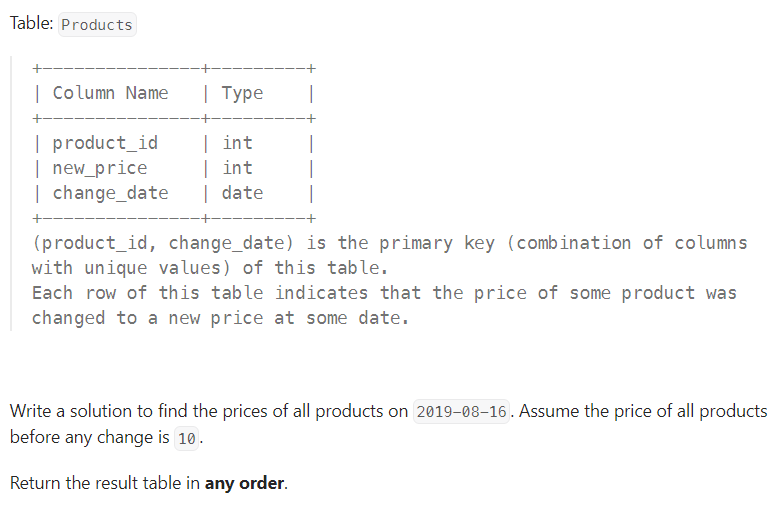Click the "Table:" label text

31,23
